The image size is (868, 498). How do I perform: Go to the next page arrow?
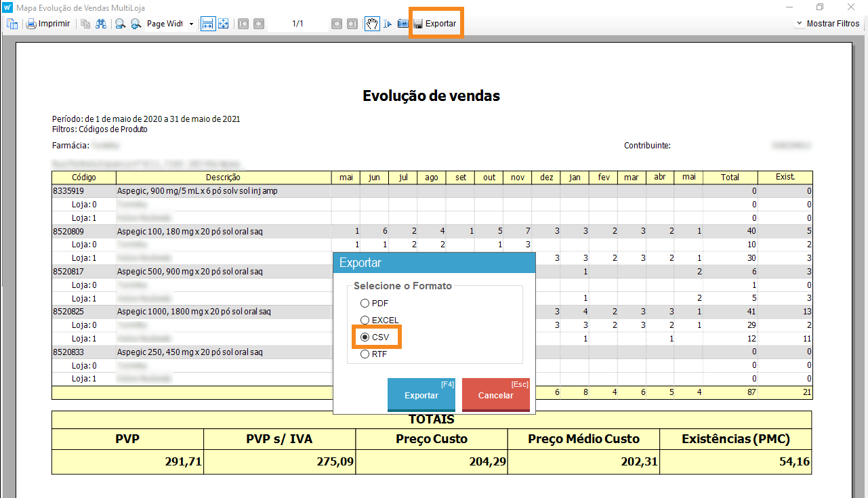337,24
